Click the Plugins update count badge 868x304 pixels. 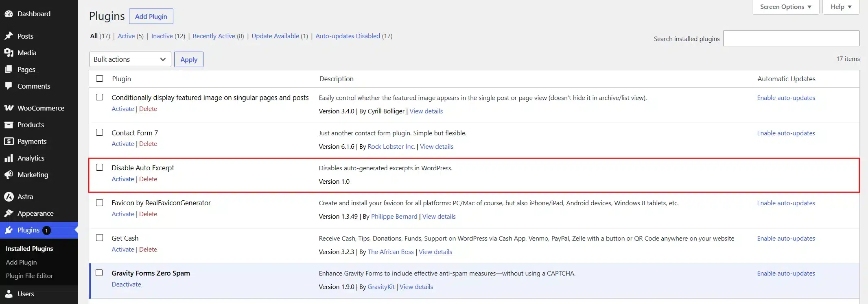click(47, 230)
